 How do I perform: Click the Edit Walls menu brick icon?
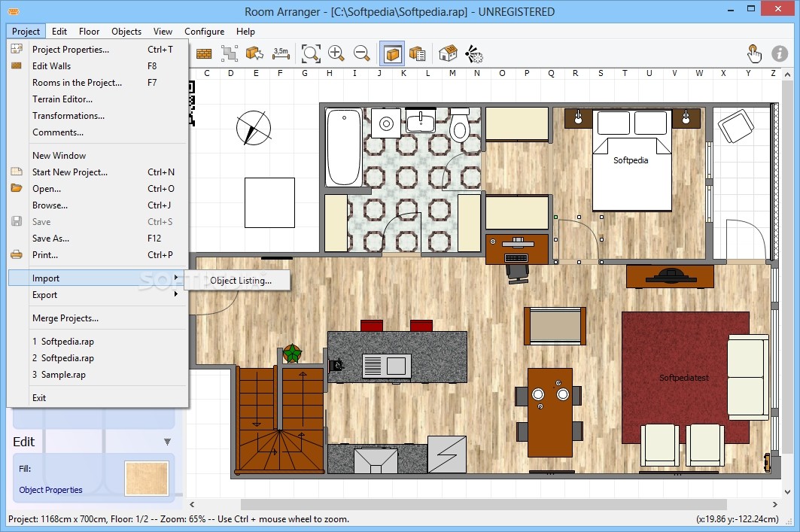click(x=17, y=65)
